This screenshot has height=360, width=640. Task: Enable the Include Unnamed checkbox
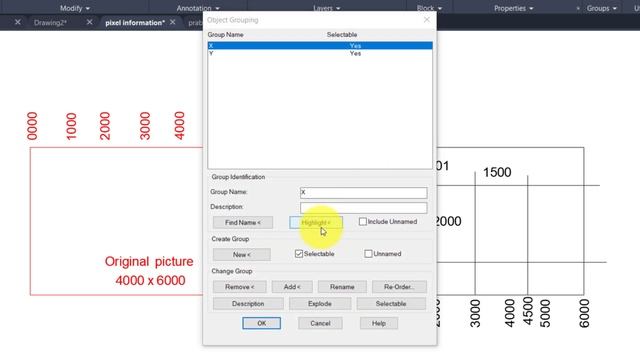pyautogui.click(x=362, y=222)
